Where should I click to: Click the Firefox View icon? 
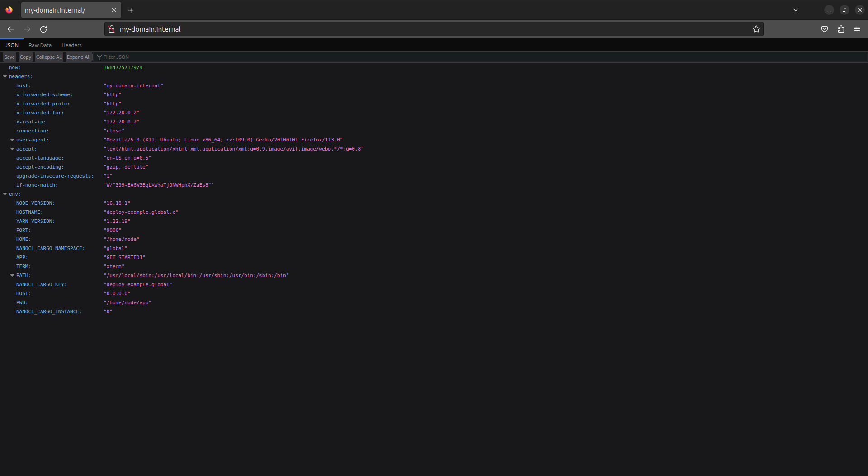9,10
